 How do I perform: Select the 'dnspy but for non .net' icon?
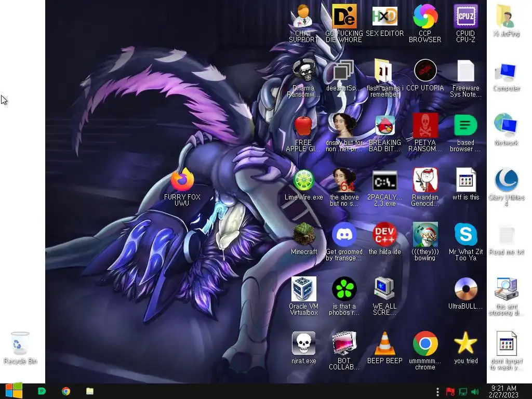point(344,133)
